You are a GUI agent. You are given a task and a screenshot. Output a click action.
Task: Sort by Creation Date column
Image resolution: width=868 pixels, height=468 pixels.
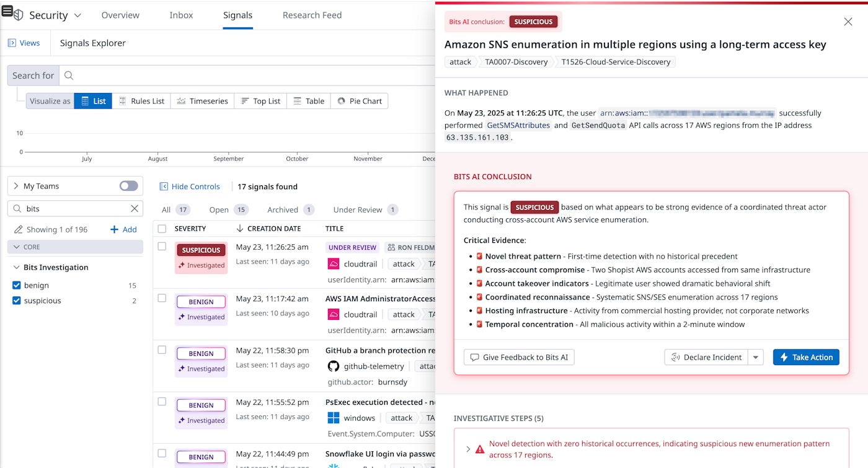click(268, 229)
